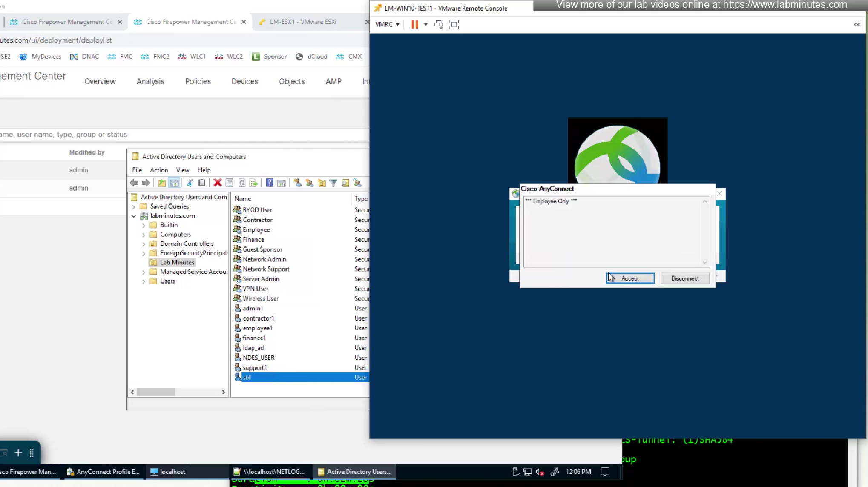Viewport: 868px width, 487px height.
Task: Toggle the show/hide console tree icon
Action: (174, 183)
